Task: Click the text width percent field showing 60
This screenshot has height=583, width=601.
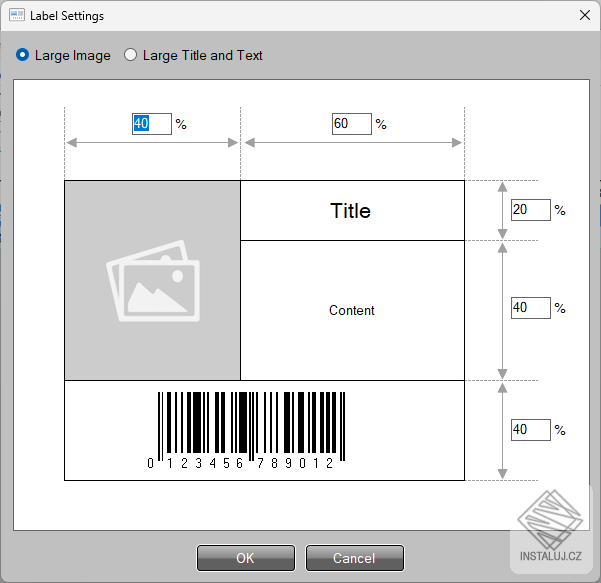Action: 352,124
